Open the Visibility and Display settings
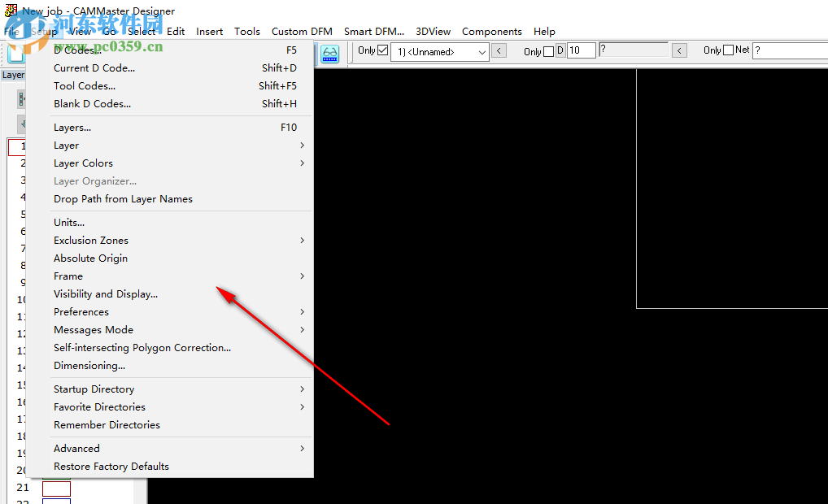Image resolution: width=828 pixels, height=504 pixels. click(106, 293)
